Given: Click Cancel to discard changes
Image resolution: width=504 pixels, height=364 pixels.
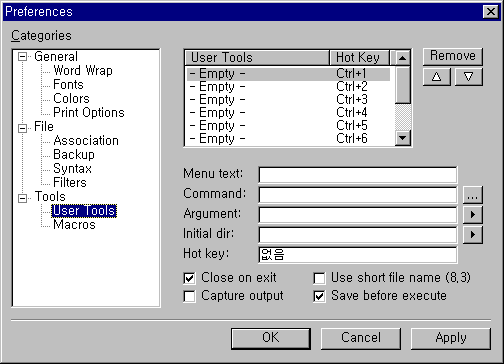Looking at the screenshot, I should 361,338.
